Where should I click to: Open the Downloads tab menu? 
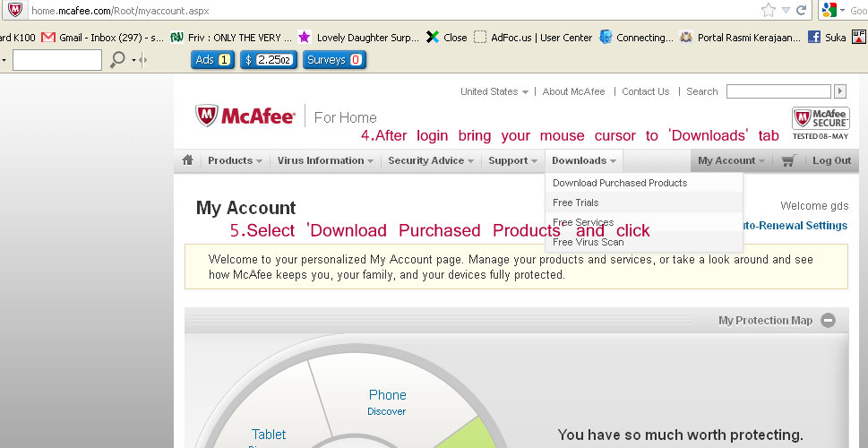pyautogui.click(x=584, y=160)
